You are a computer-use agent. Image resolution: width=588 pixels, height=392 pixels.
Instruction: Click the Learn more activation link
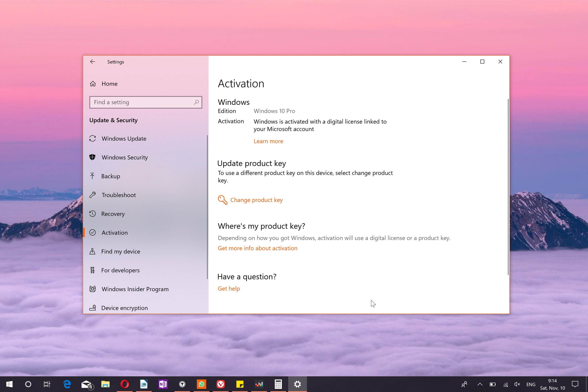point(268,141)
